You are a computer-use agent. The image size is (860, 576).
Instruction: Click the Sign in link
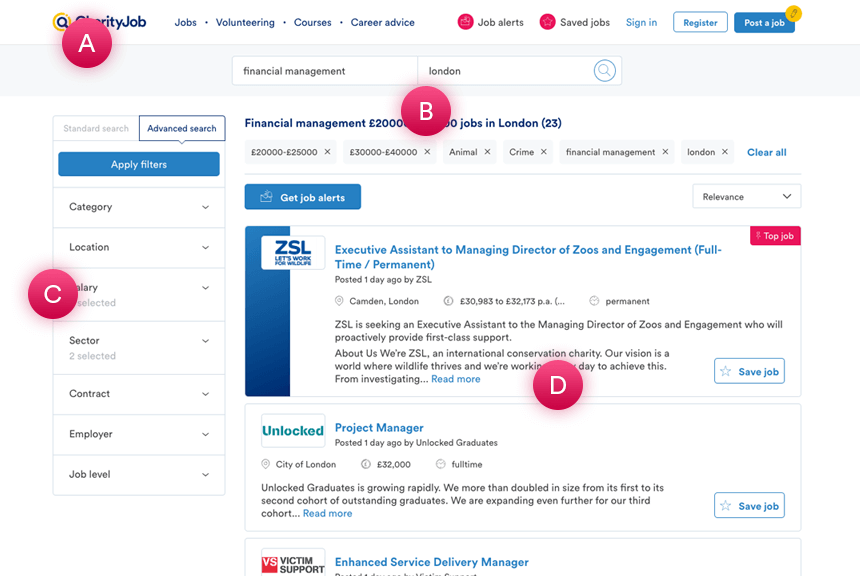(641, 22)
